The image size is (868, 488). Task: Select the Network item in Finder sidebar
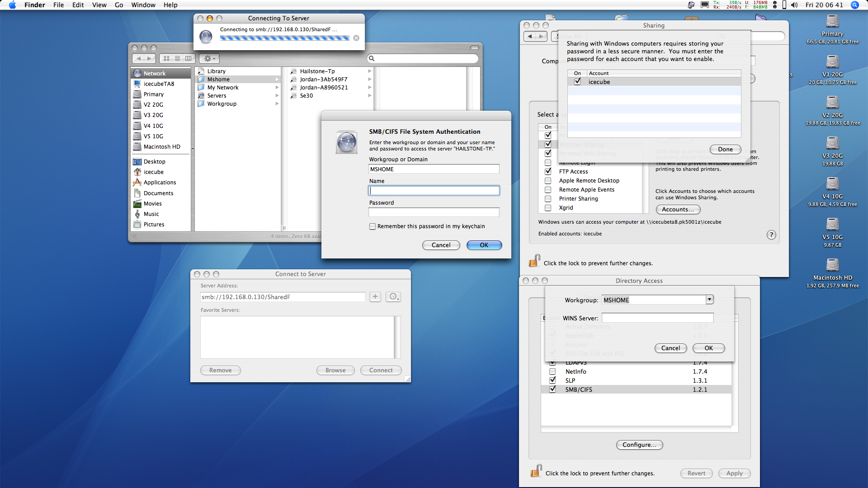pyautogui.click(x=161, y=73)
